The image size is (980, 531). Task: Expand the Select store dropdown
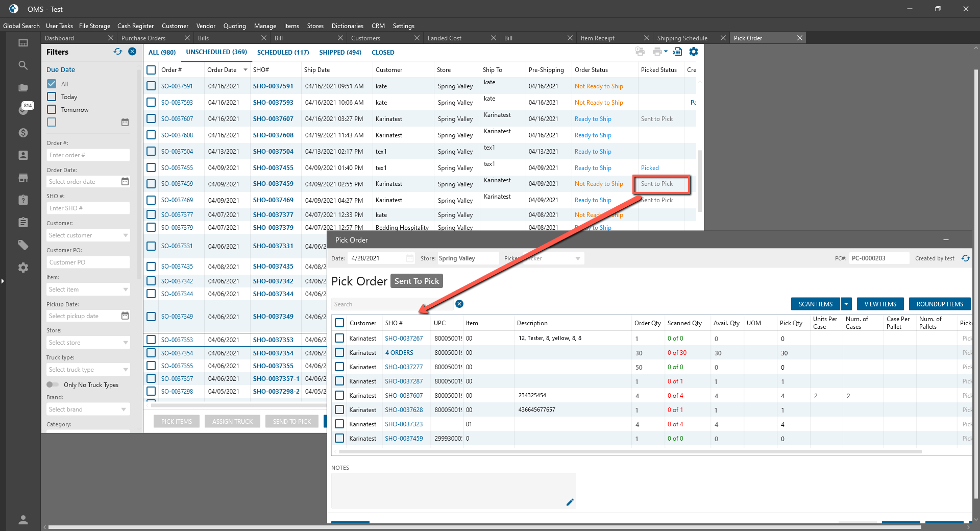pos(126,343)
